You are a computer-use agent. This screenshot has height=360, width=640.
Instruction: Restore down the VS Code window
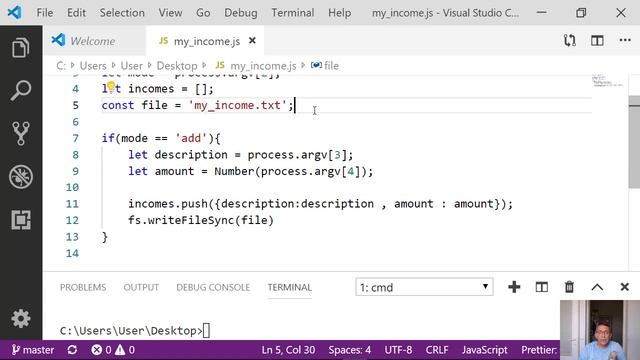pyautogui.click(x=581, y=13)
